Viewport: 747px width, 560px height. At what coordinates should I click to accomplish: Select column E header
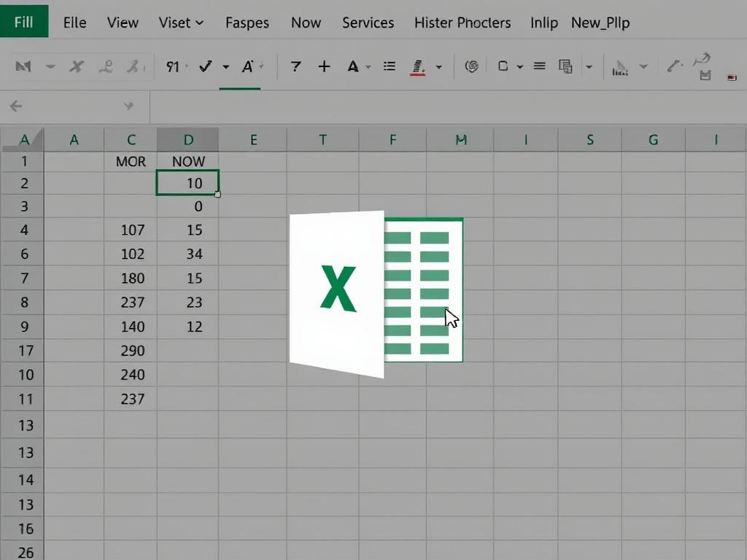(x=253, y=139)
